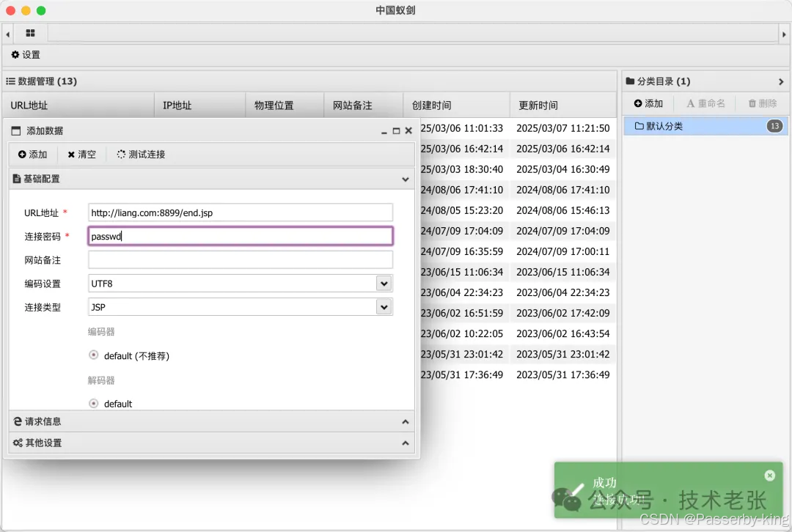
Task: Open the grid home tab icon
Action: click(x=30, y=33)
